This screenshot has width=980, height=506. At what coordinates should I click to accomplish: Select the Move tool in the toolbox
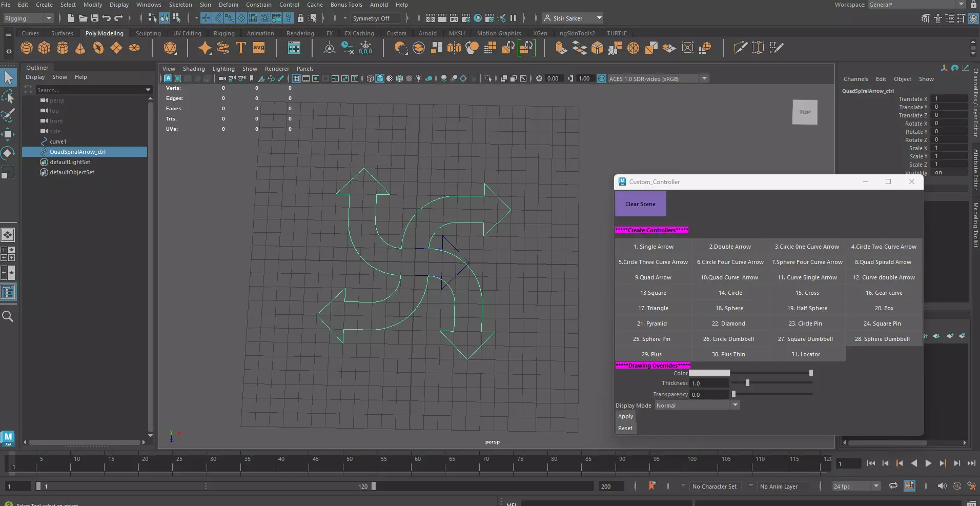[x=8, y=134]
